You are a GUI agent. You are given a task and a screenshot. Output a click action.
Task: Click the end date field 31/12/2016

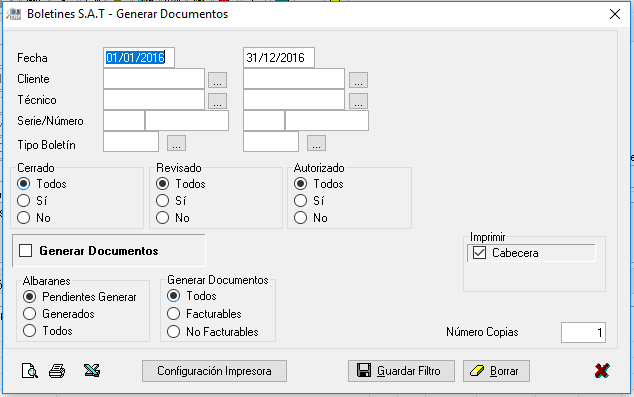(279, 57)
